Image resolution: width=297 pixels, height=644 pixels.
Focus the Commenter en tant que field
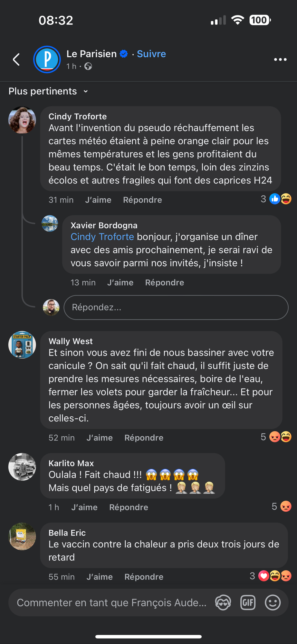click(x=111, y=603)
